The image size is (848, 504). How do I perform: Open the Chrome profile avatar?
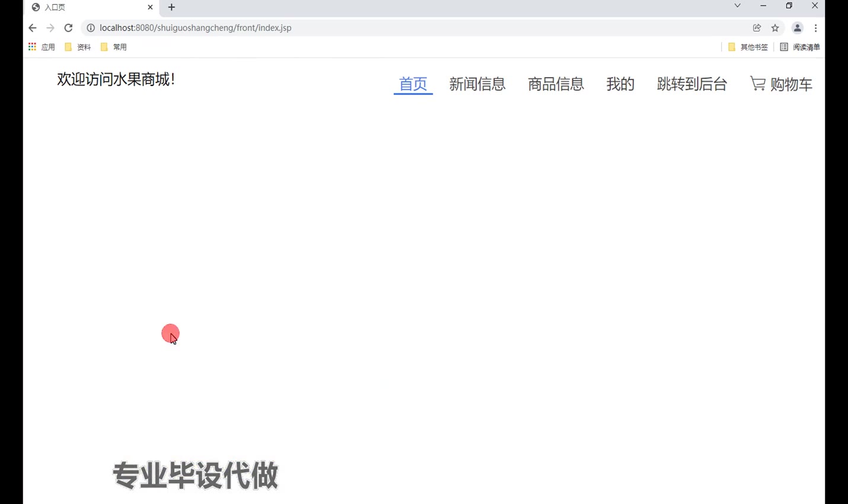[x=798, y=28]
